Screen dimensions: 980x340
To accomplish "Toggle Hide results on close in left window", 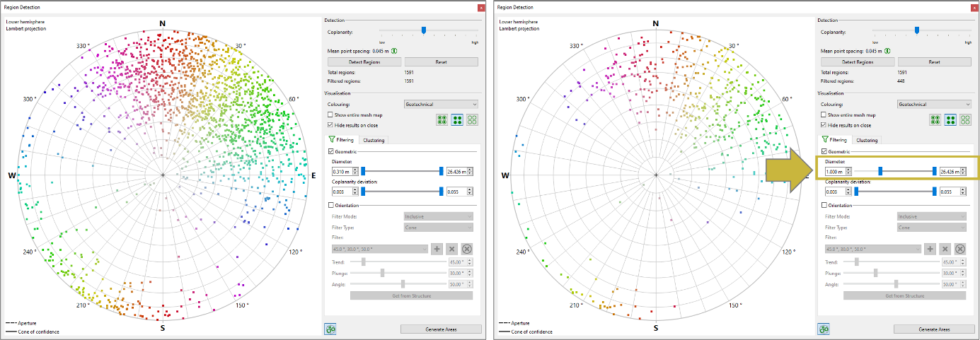I will (330, 125).
